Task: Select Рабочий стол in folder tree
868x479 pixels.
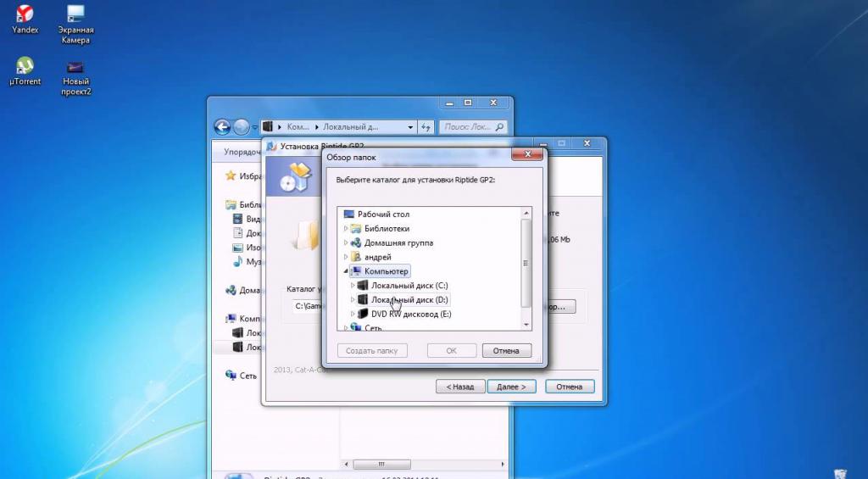Action: pos(383,214)
